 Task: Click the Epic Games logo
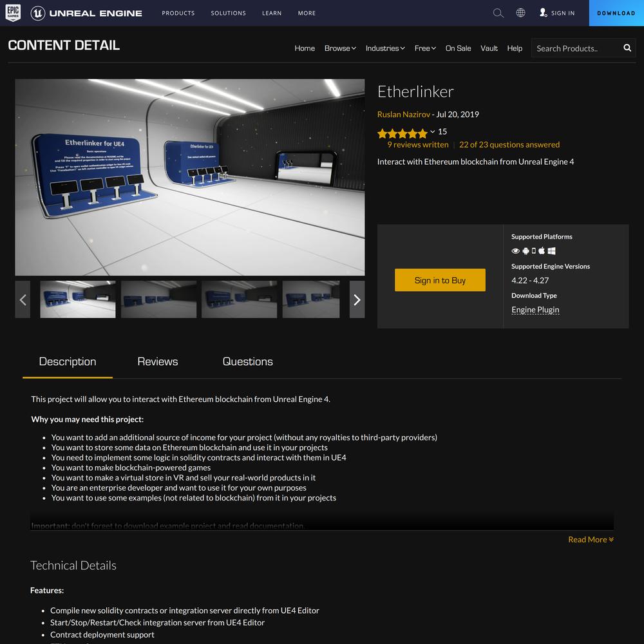click(x=13, y=13)
